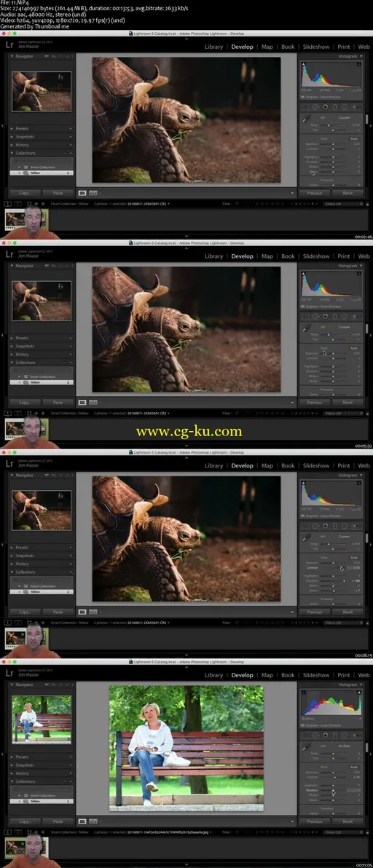
Task: Toggle the filter switch in the 00:08:19 filmstrip bar
Action: 366,623
